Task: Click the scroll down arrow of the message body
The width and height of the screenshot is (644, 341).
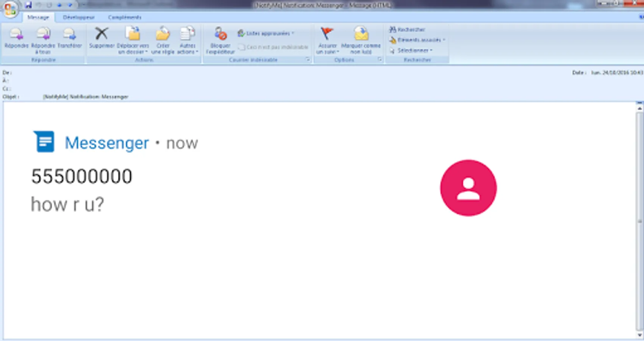Action: pyautogui.click(x=639, y=335)
